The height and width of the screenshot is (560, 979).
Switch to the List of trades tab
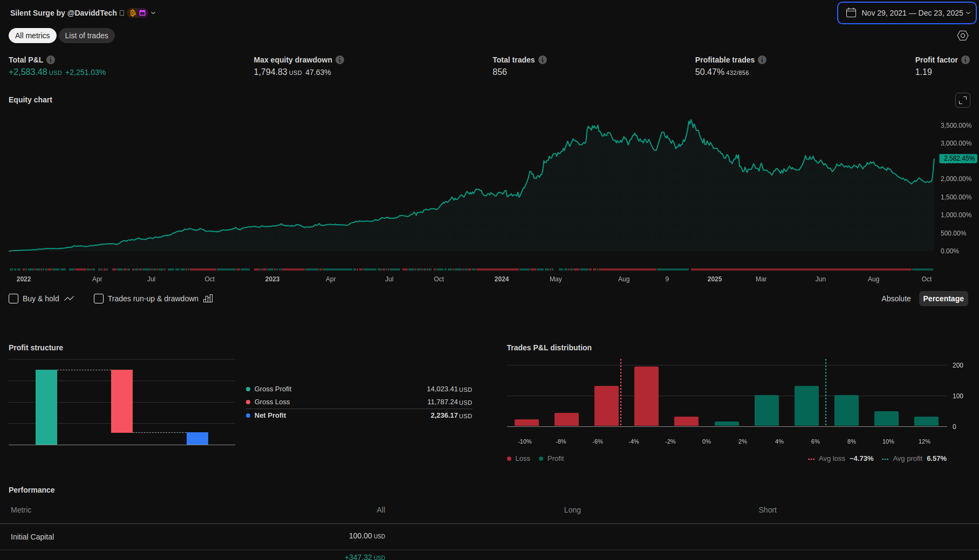tap(86, 36)
